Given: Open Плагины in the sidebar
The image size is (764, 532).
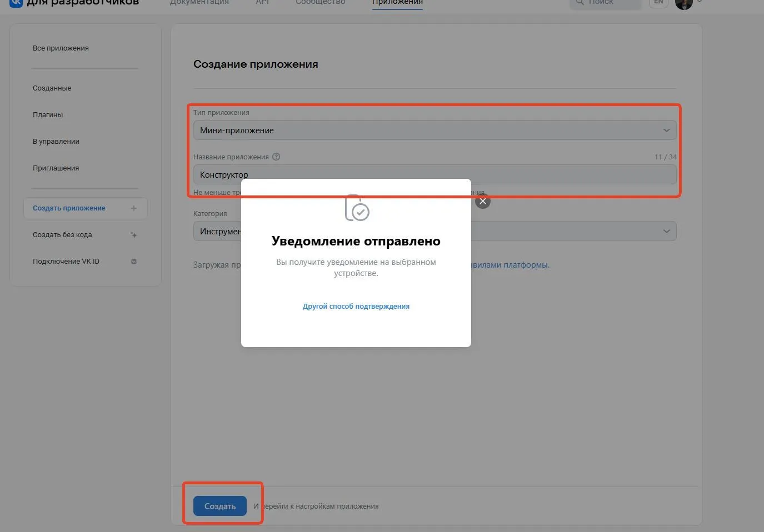Looking at the screenshot, I should coord(48,115).
